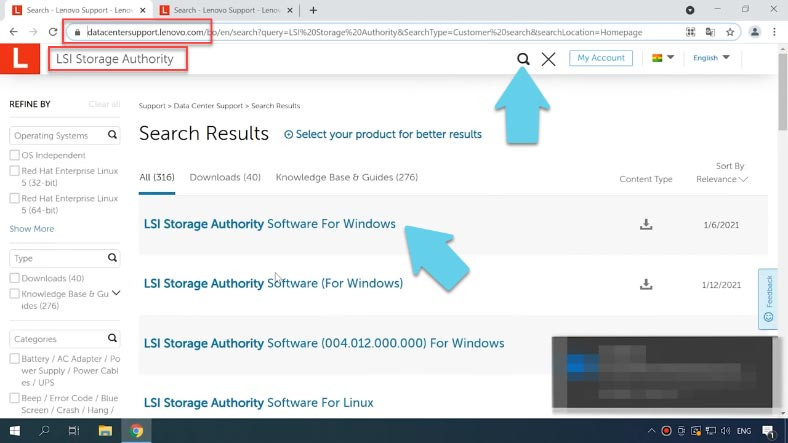Open Software (004.012.000.000) For Windows result

324,343
